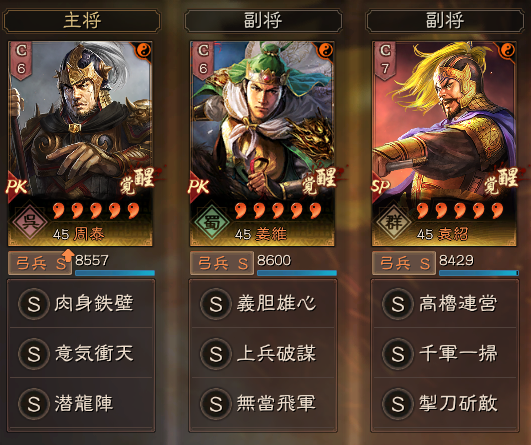Select the middle 副将 header
The height and width of the screenshot is (445, 531).
[263, 21]
